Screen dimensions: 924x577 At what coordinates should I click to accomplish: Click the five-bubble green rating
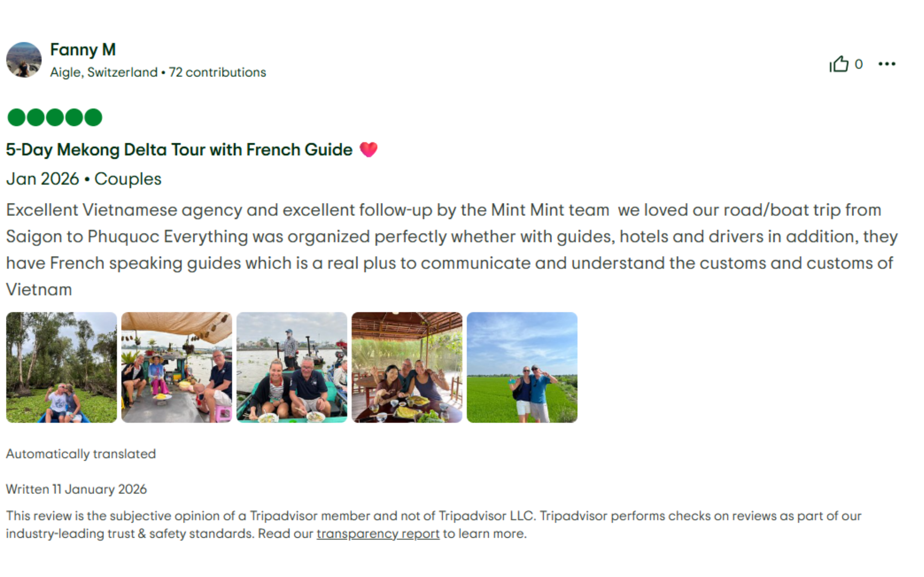(x=54, y=117)
